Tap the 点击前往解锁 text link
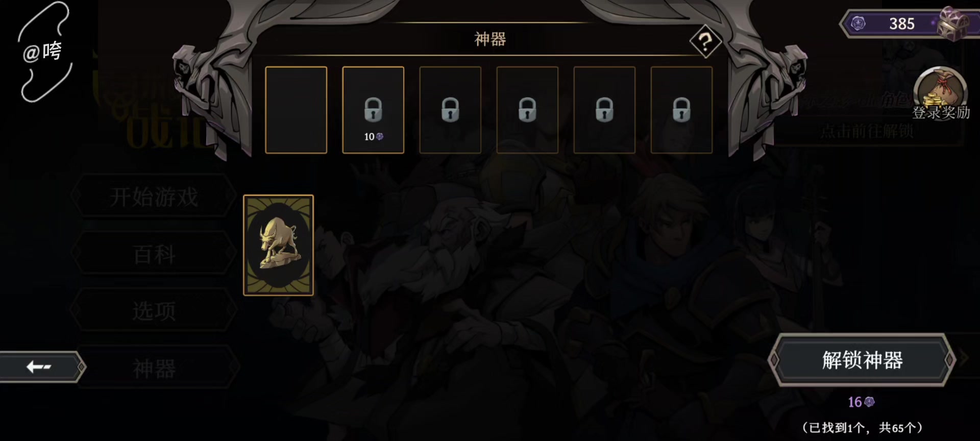This screenshot has height=441, width=980. pyautogui.click(x=866, y=132)
